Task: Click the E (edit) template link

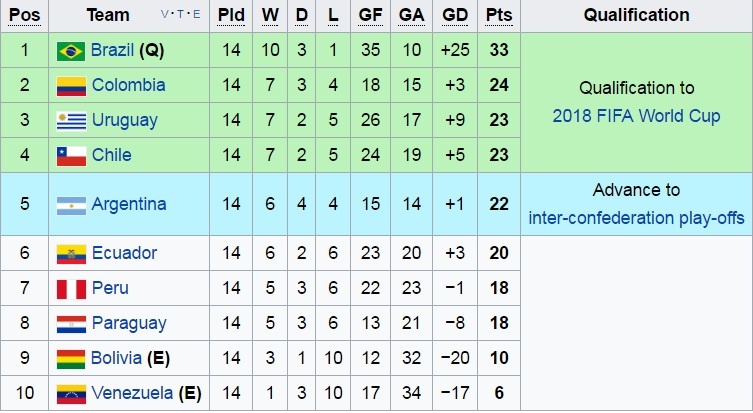Action: pyautogui.click(x=195, y=15)
